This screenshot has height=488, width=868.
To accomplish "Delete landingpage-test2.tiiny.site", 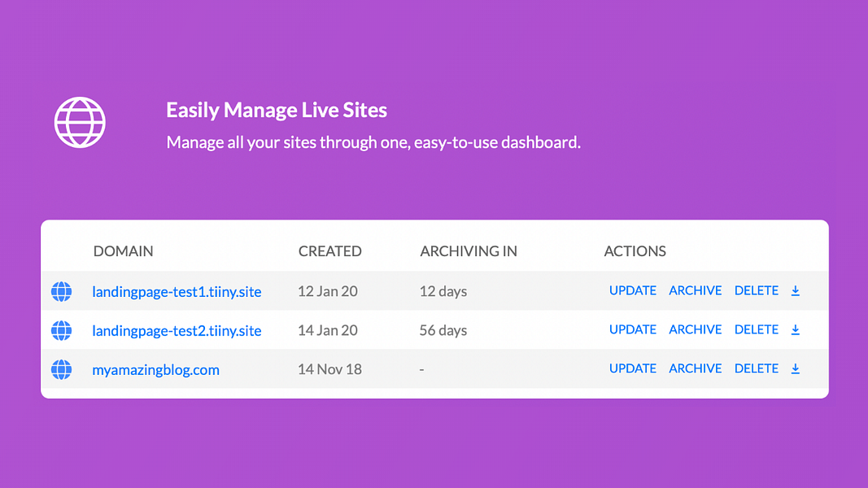I will pos(757,329).
